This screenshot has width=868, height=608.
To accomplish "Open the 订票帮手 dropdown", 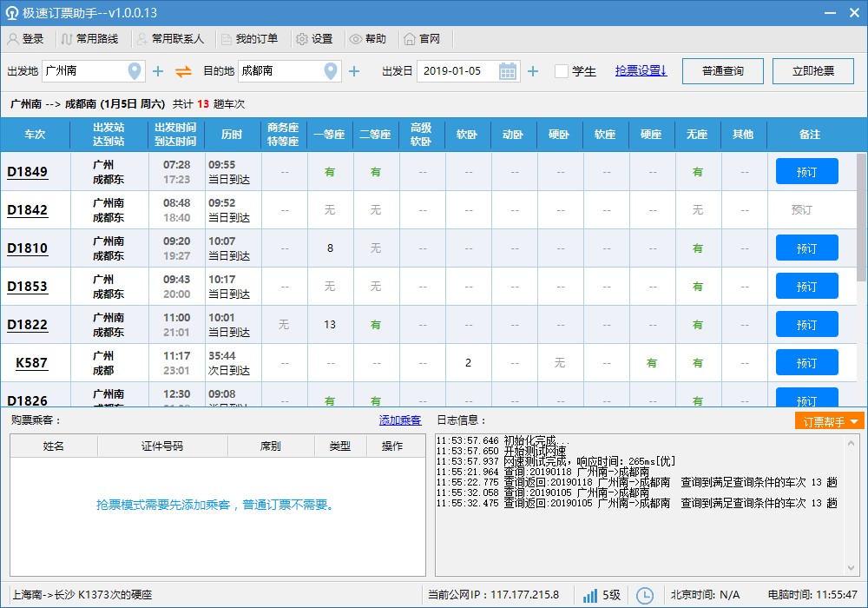I will click(829, 421).
